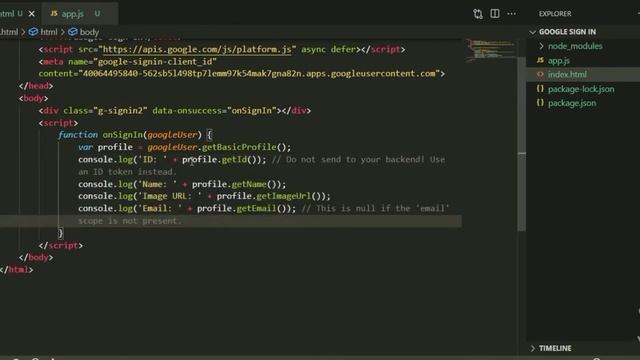Image resolution: width=640 pixels, height=360 pixels.
Task: Open package.json in the Explorer
Action: click(572, 103)
